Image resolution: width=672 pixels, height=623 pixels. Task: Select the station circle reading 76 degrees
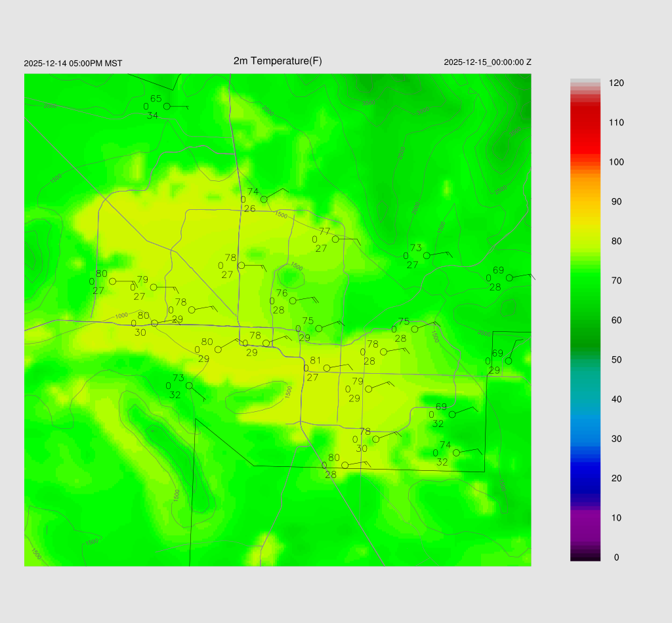tap(293, 300)
